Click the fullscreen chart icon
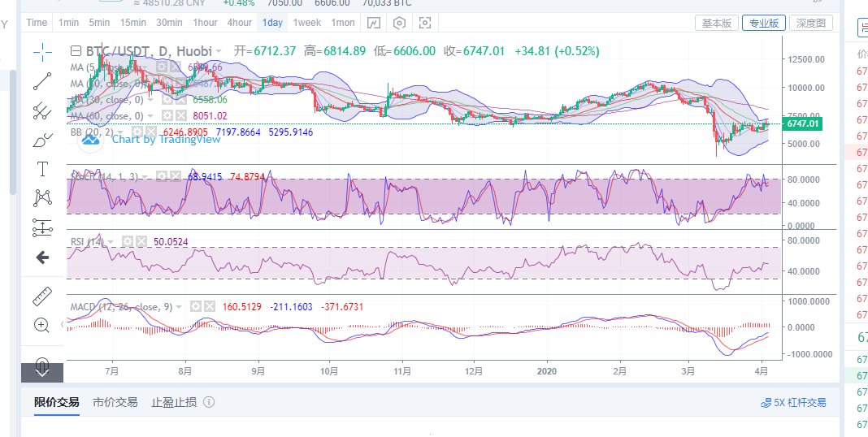 point(424,23)
